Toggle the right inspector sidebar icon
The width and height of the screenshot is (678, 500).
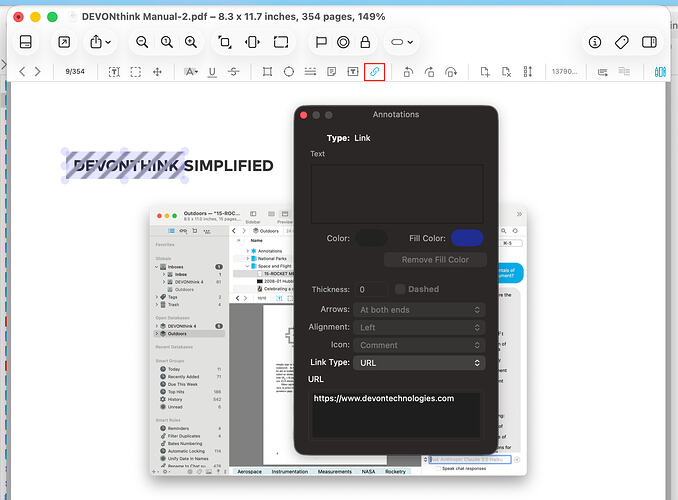click(649, 42)
